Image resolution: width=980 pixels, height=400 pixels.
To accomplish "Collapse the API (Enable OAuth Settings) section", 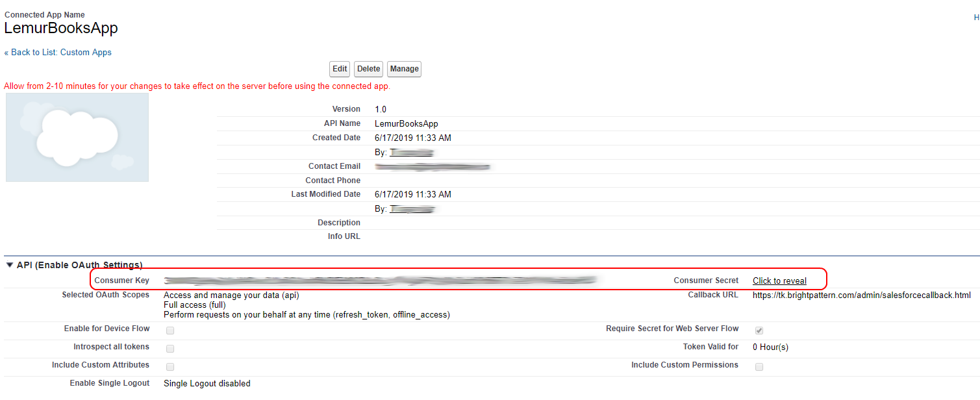I will pyautogui.click(x=9, y=265).
